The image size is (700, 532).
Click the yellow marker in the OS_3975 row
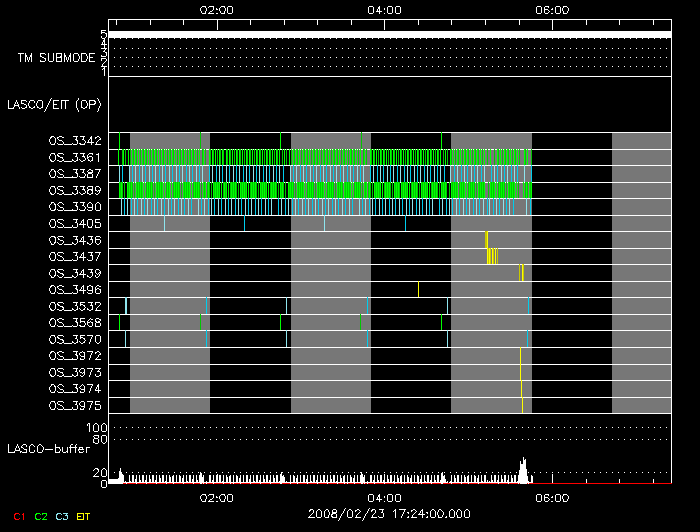tap(522, 405)
